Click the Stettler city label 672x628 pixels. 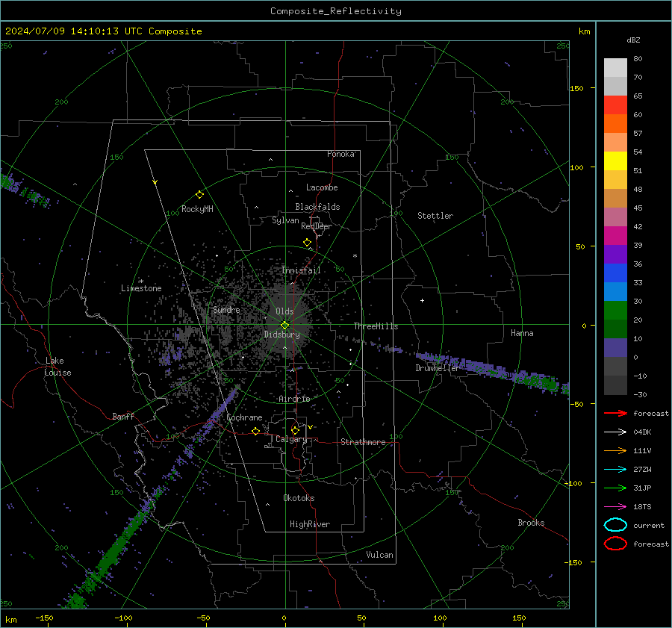435,216
